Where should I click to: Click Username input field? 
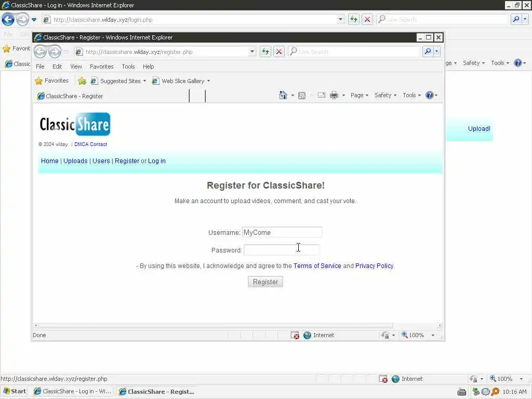pos(282,232)
